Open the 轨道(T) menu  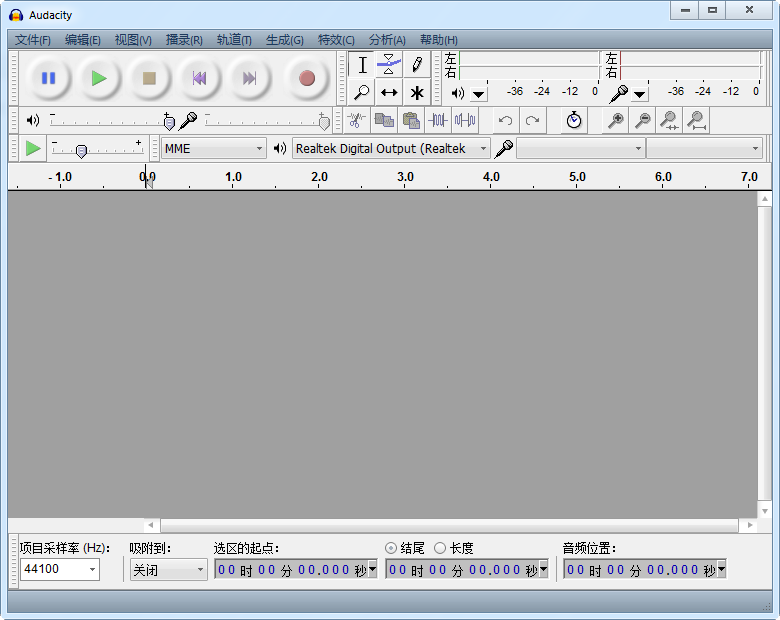[234, 40]
